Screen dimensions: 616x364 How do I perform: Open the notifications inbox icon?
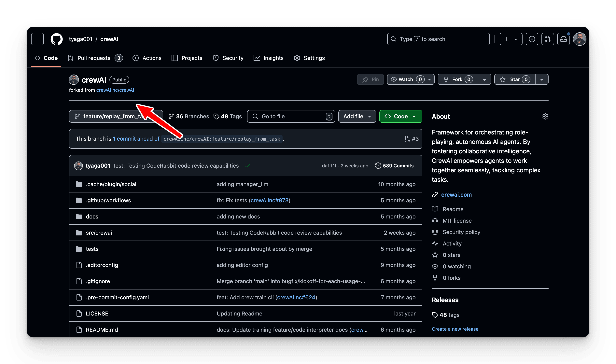pyautogui.click(x=563, y=39)
